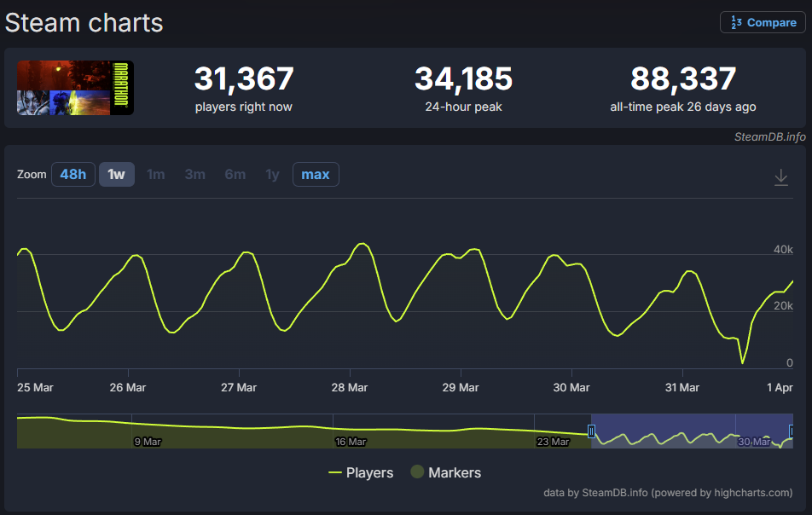Select the 1w zoom range
The height and width of the screenshot is (515, 812).
117,175
